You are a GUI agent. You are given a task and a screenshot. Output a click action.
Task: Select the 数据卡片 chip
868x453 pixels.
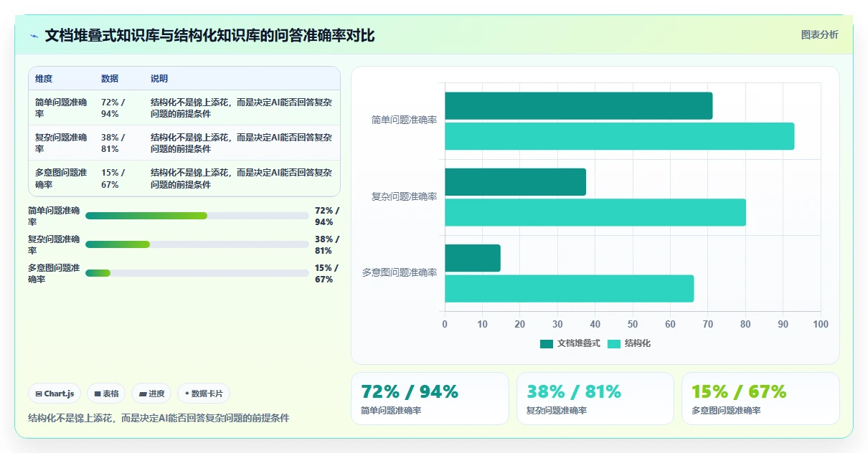204,394
